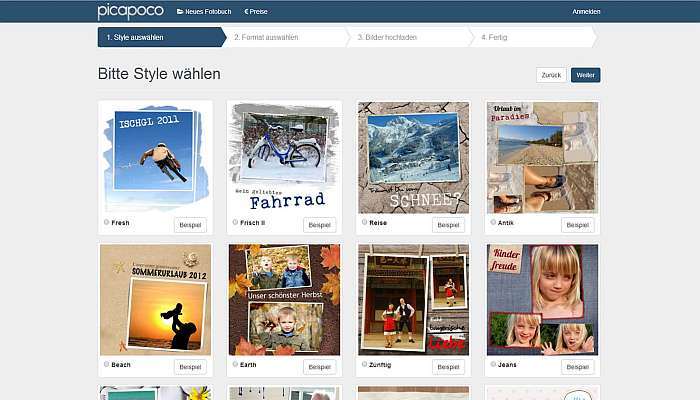Open Neues Fotobuch with folder icon
The width and height of the screenshot is (700, 400).
pos(204,12)
